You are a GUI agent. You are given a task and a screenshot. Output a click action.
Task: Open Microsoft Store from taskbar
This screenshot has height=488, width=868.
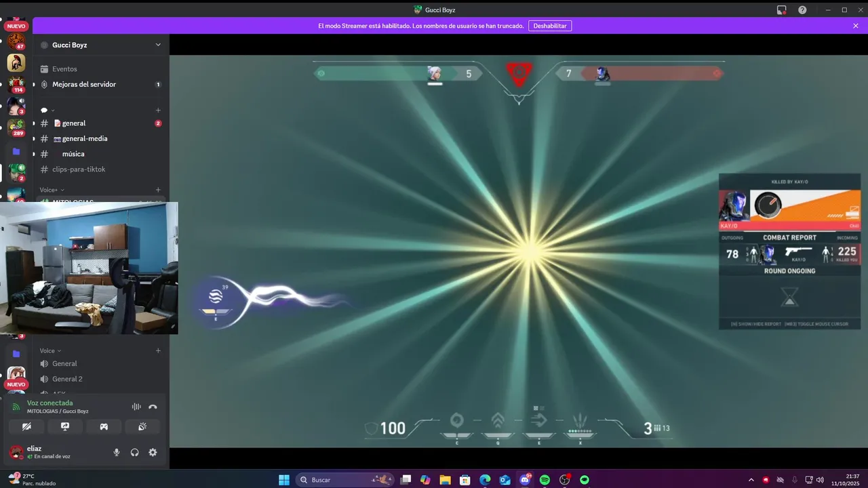pos(465,480)
